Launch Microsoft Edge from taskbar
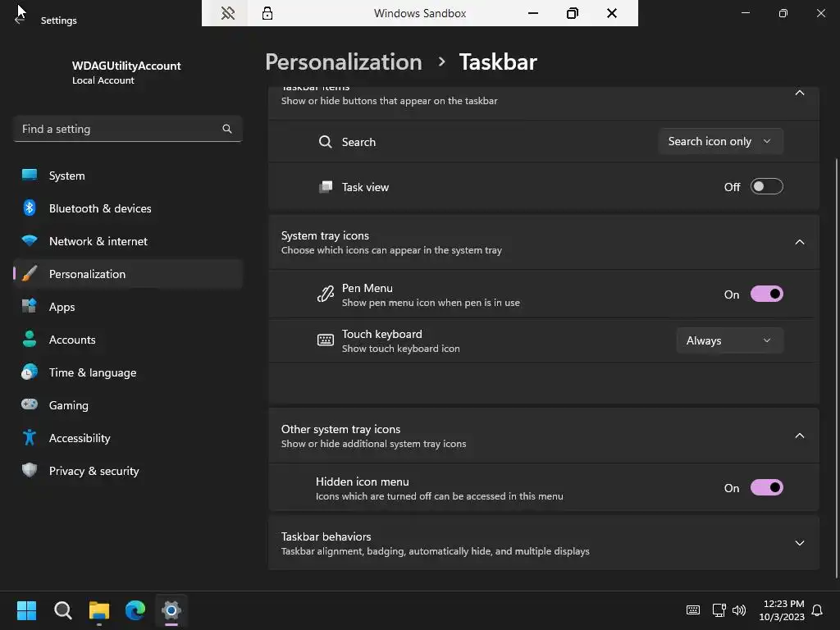The height and width of the screenshot is (630, 840). tap(135, 610)
